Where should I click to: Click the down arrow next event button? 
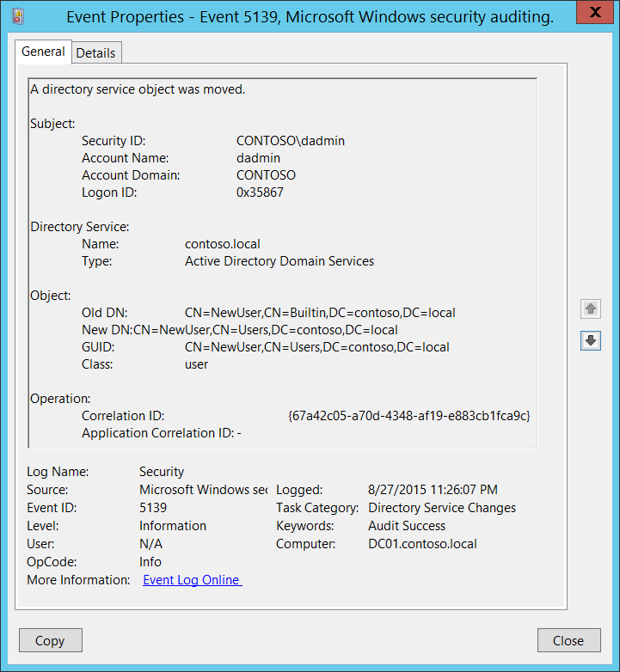591,340
